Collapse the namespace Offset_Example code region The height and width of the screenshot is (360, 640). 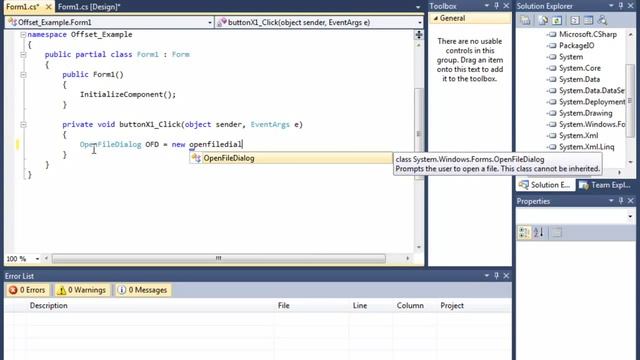(x=23, y=35)
